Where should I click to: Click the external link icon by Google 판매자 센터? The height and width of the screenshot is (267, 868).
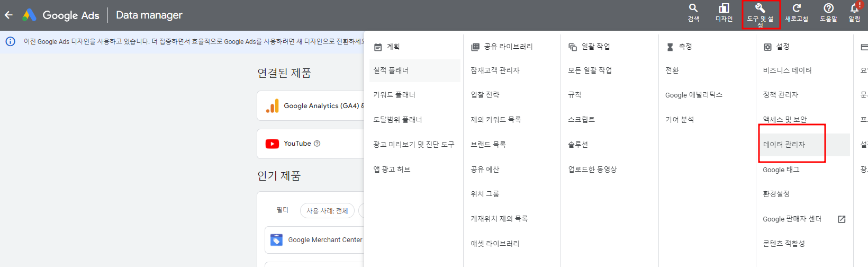pyautogui.click(x=842, y=219)
